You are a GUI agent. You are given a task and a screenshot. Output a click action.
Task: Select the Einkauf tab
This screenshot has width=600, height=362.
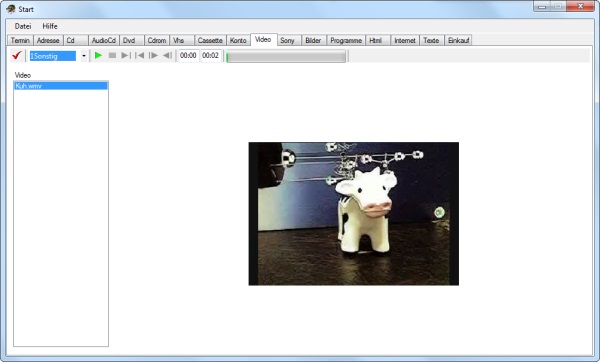(x=458, y=40)
